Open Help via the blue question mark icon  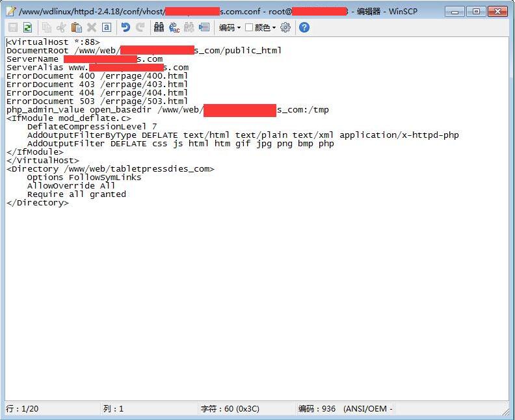point(304,27)
